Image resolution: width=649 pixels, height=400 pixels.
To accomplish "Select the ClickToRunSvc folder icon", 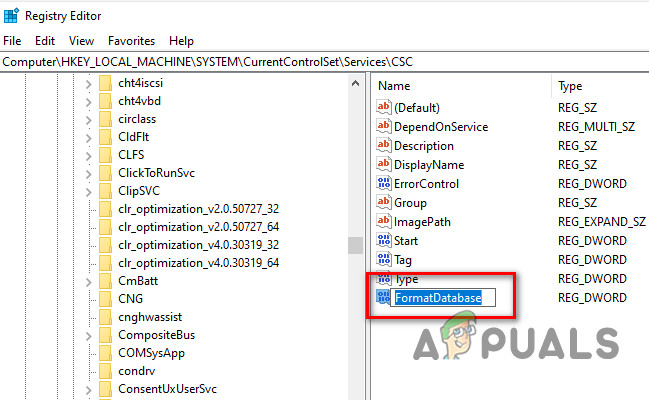I will (x=105, y=173).
